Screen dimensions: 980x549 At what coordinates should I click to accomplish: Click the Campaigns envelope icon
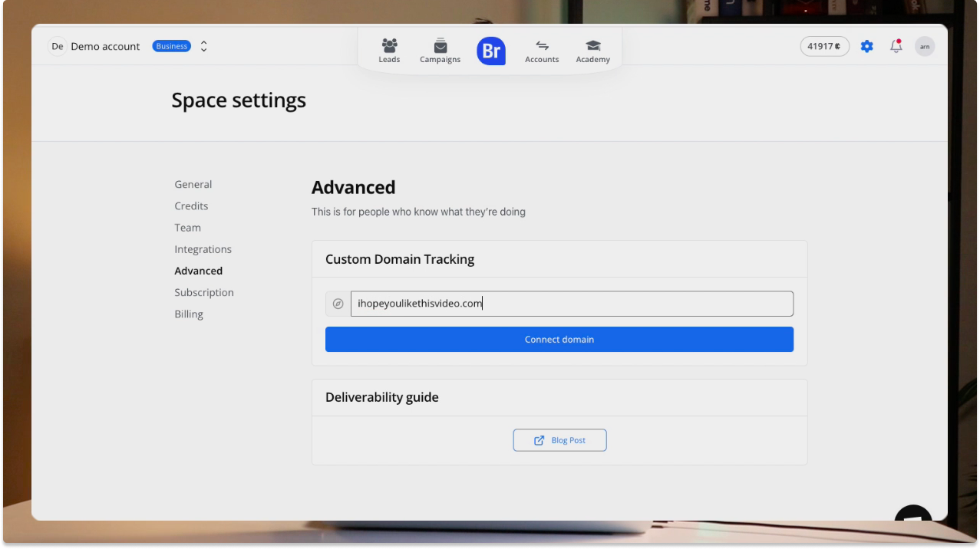pyautogui.click(x=440, y=46)
